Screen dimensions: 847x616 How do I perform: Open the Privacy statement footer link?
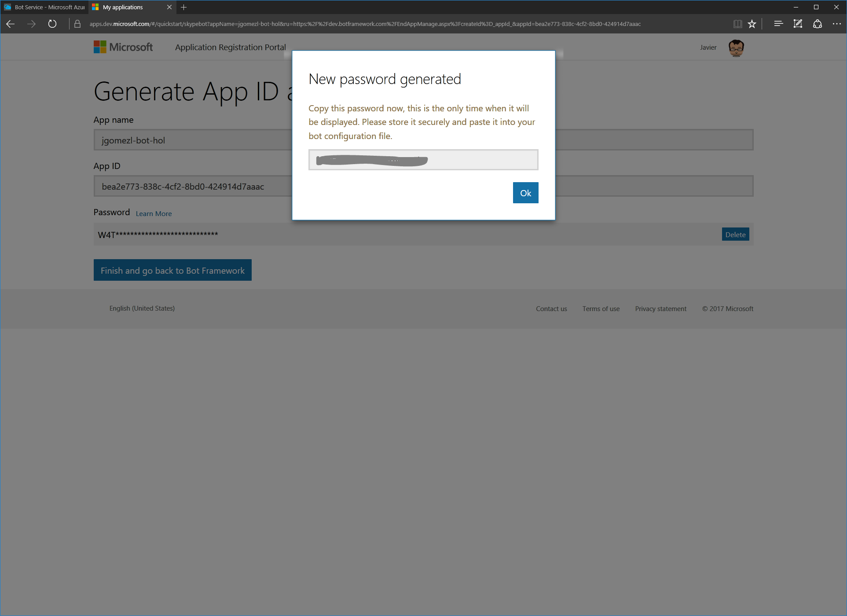pos(660,309)
